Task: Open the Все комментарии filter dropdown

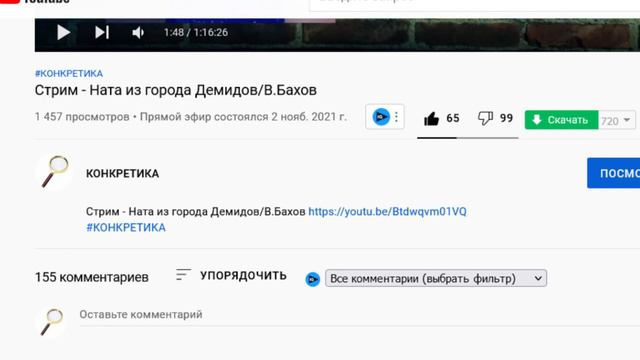Action: click(x=436, y=278)
